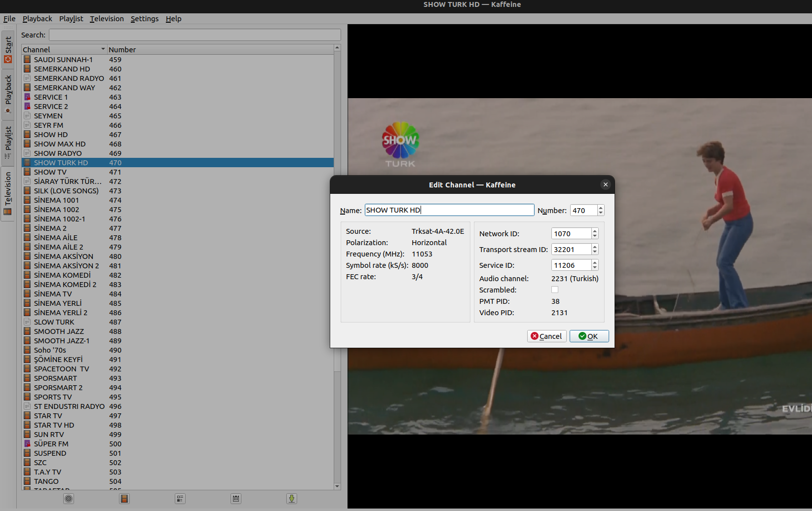This screenshot has height=511, width=812.
Task: Select Soho '70s channel row
Action: [x=178, y=350]
